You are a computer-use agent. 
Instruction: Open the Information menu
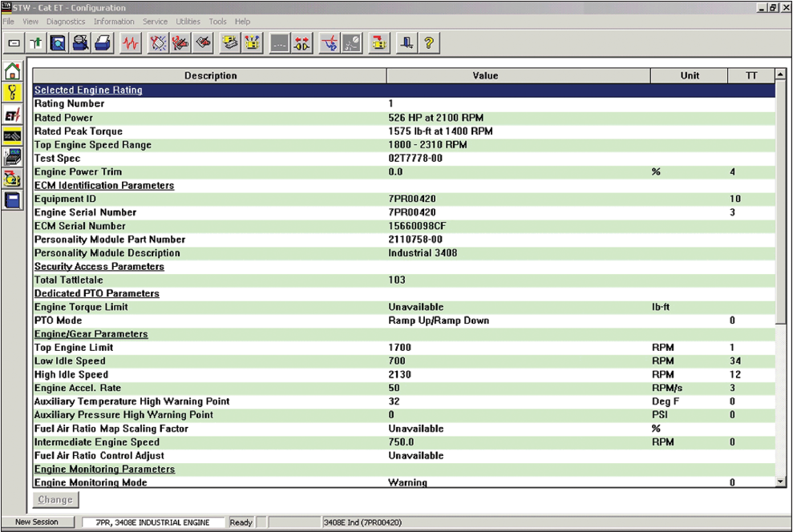(x=114, y=21)
